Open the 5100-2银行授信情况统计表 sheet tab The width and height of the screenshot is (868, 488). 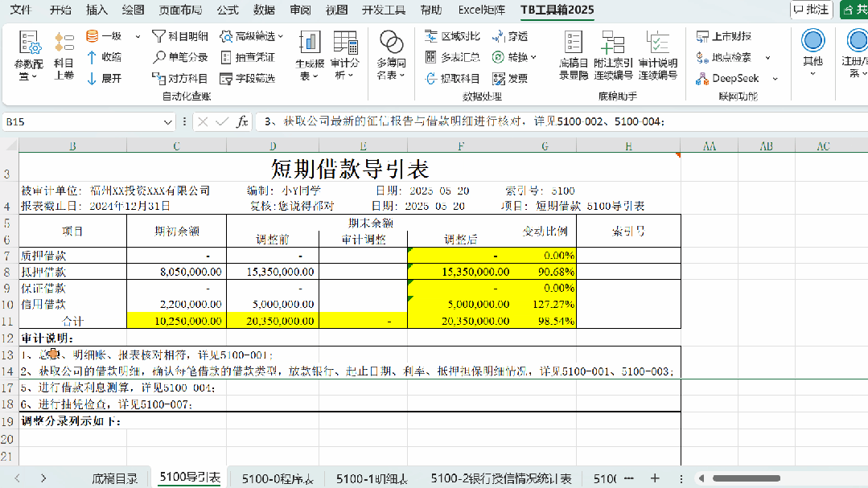[x=501, y=478]
